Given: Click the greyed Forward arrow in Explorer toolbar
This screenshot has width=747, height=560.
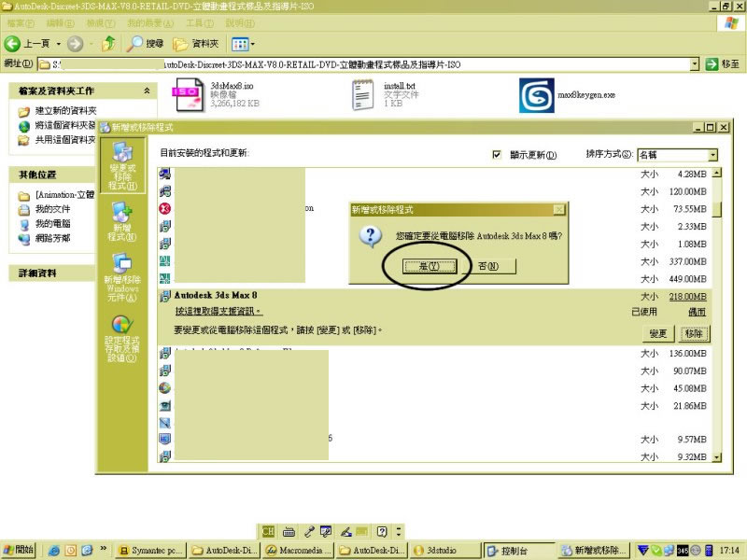Looking at the screenshot, I should coord(75,44).
